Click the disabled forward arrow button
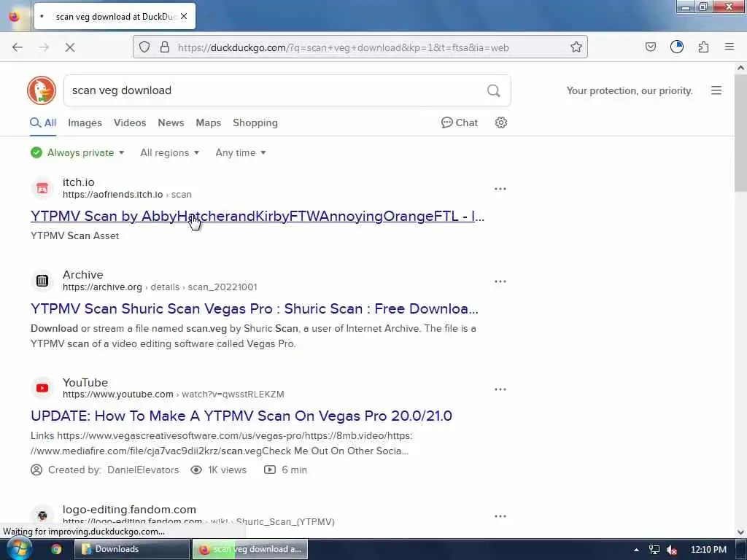 tap(44, 47)
